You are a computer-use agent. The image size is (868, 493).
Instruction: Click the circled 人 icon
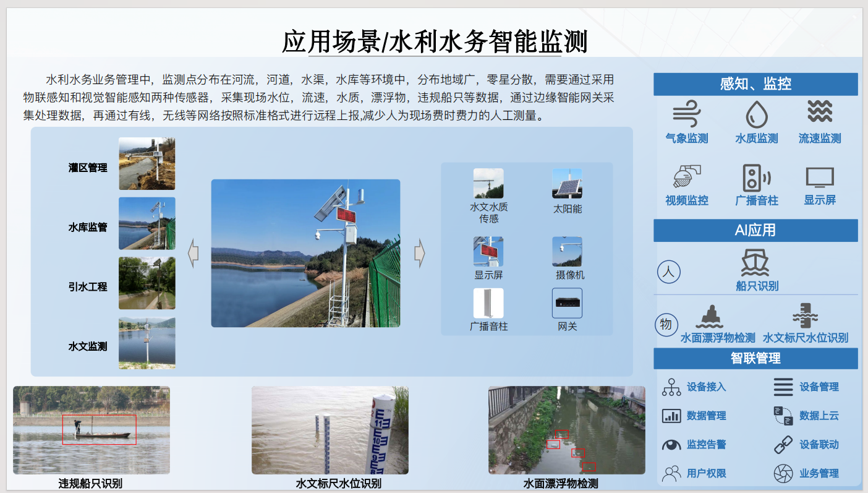coord(668,272)
